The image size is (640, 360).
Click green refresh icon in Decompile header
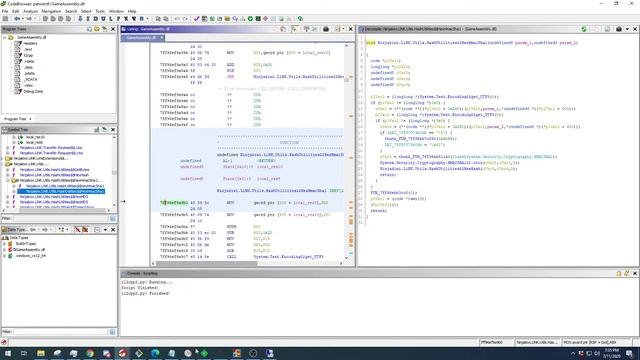pos(584,29)
